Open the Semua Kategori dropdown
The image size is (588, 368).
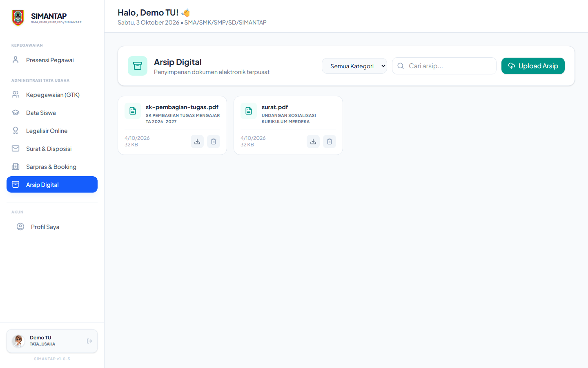tap(354, 66)
